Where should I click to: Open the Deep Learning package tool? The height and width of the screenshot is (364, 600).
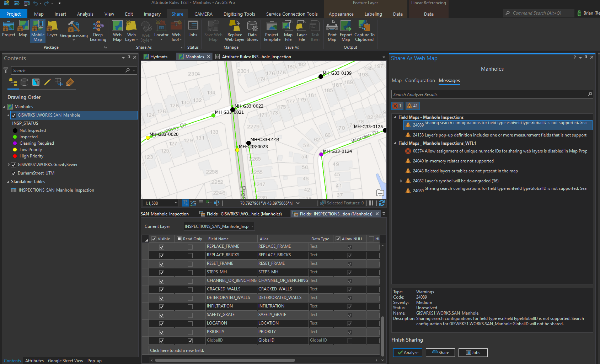(98, 31)
